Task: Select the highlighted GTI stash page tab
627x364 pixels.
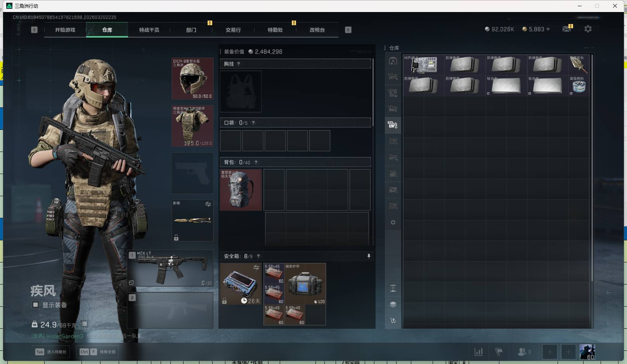Action: [x=393, y=125]
